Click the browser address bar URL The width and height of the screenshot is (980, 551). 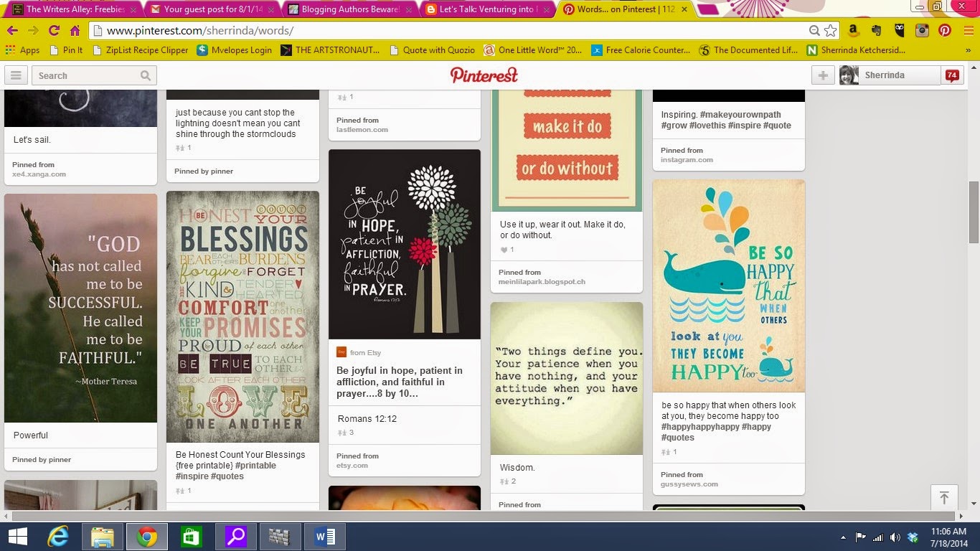tap(200, 31)
